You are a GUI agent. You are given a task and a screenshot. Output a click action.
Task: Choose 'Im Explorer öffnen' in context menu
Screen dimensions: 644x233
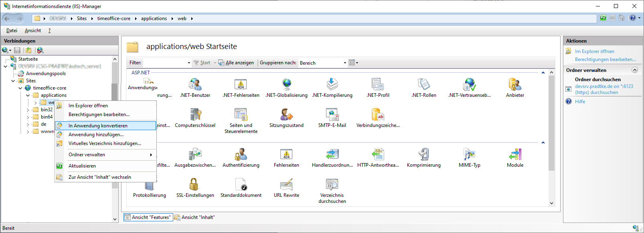point(105,106)
